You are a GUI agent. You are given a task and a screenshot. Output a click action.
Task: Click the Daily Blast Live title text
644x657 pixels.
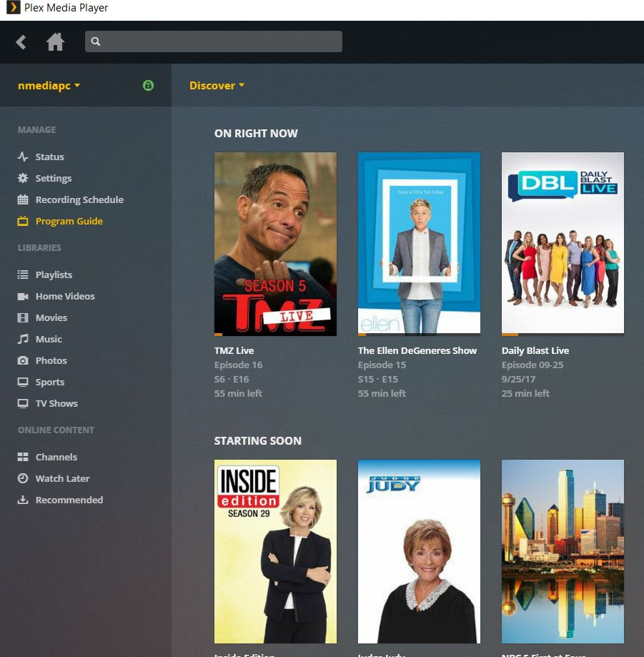tap(535, 350)
